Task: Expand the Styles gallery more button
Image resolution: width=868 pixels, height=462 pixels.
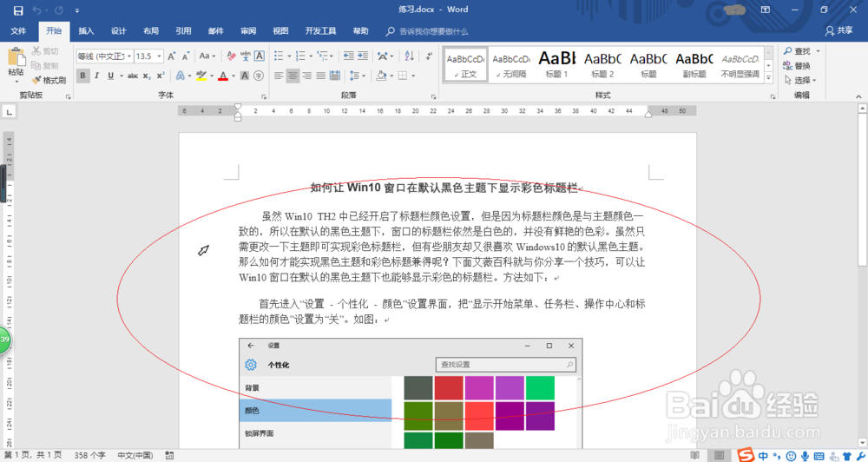Action: (x=769, y=79)
